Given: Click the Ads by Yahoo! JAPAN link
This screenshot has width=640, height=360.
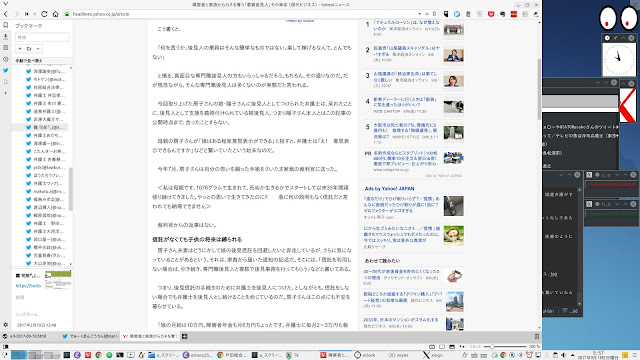Looking at the screenshot, I should pyautogui.click(x=389, y=189).
